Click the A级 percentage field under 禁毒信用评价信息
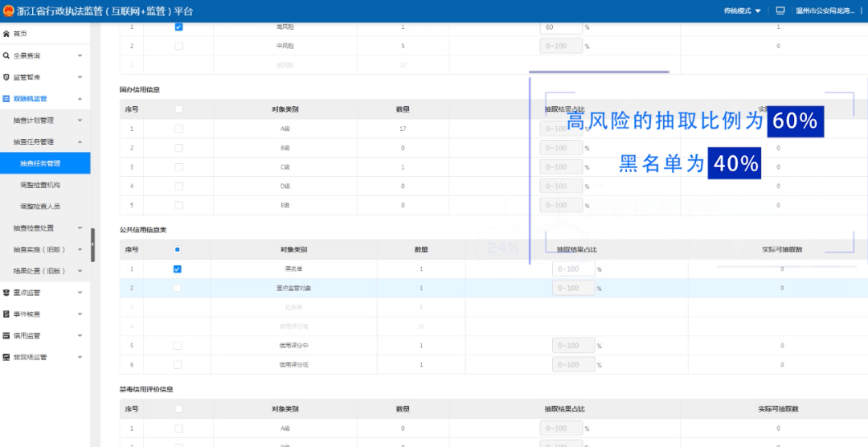This screenshot has height=447, width=868. (561, 429)
